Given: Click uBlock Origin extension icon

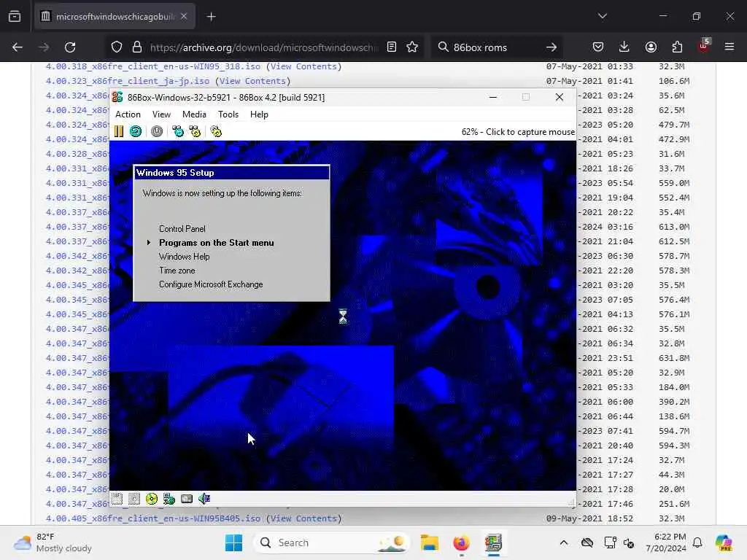Looking at the screenshot, I should 704,46.
